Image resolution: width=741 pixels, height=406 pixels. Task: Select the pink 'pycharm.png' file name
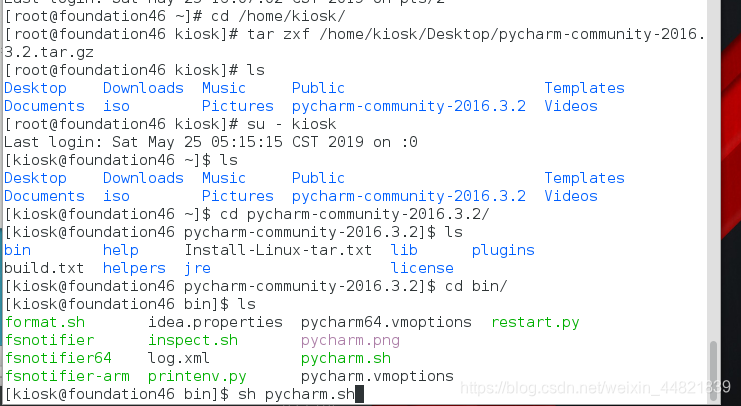350,340
